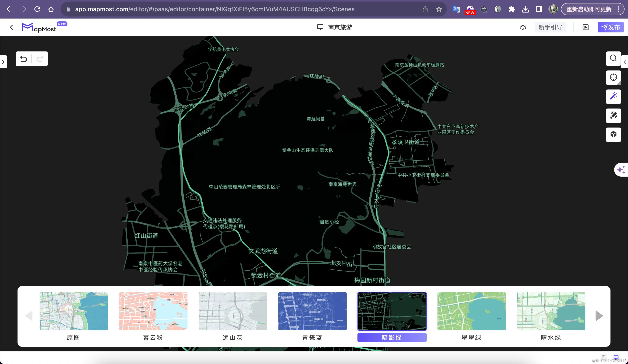
Task: Click the locate crosshair tool
Action: [x=613, y=77]
